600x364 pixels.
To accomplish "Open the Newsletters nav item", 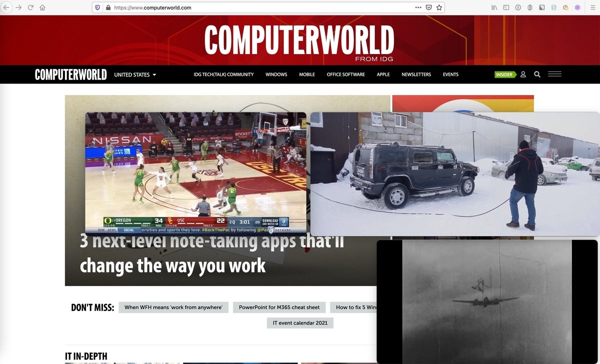I will [416, 74].
